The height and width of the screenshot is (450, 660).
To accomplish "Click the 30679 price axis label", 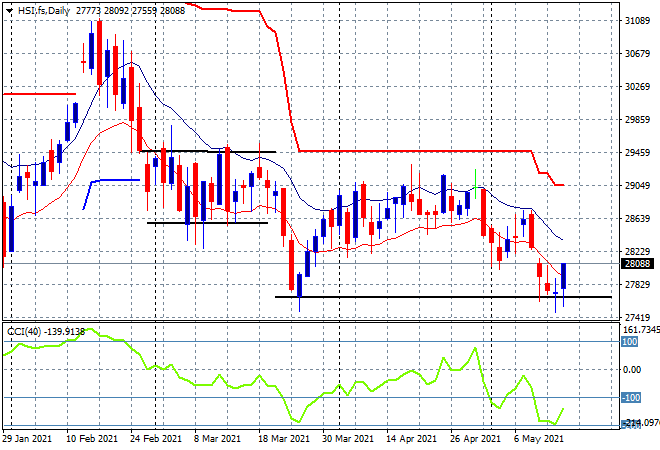I will pos(637,53).
